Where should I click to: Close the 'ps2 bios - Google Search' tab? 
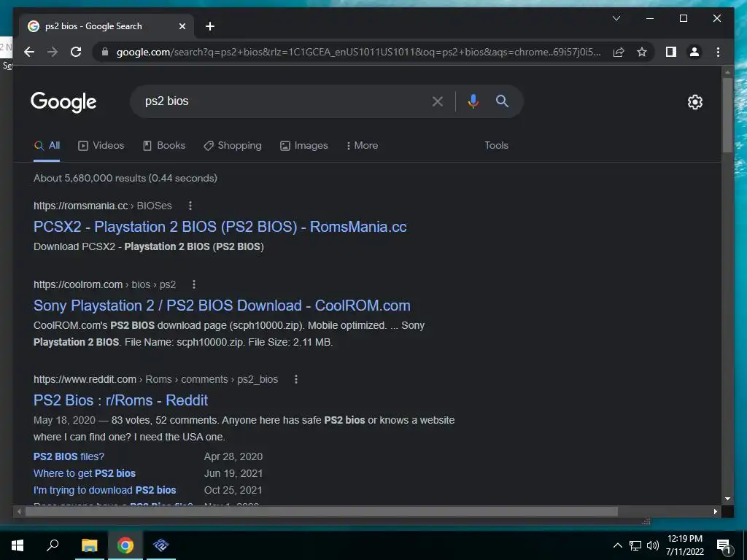click(x=182, y=26)
